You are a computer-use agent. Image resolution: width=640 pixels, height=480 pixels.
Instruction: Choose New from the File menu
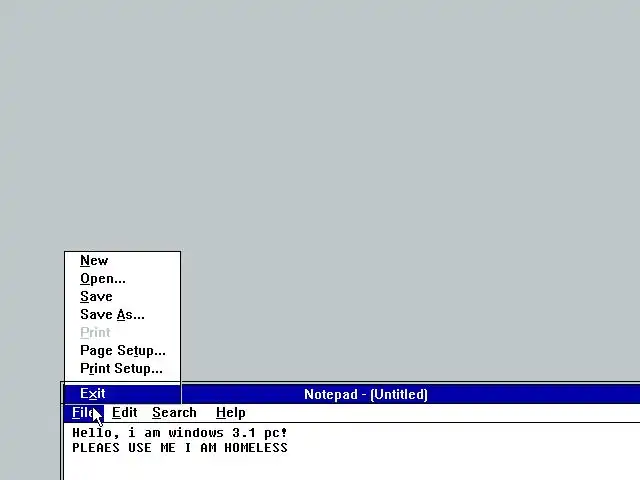[122, 260]
